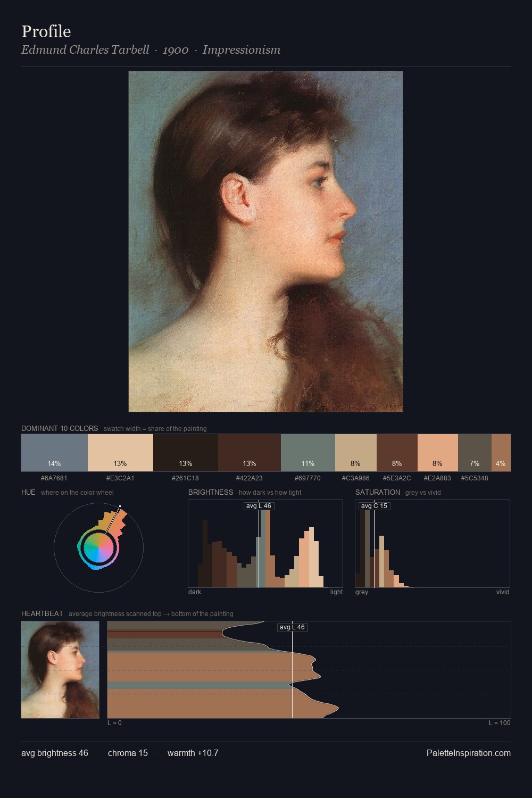Select the #697770 grey-green swatch
This screenshot has height=798, width=532.
[308, 453]
